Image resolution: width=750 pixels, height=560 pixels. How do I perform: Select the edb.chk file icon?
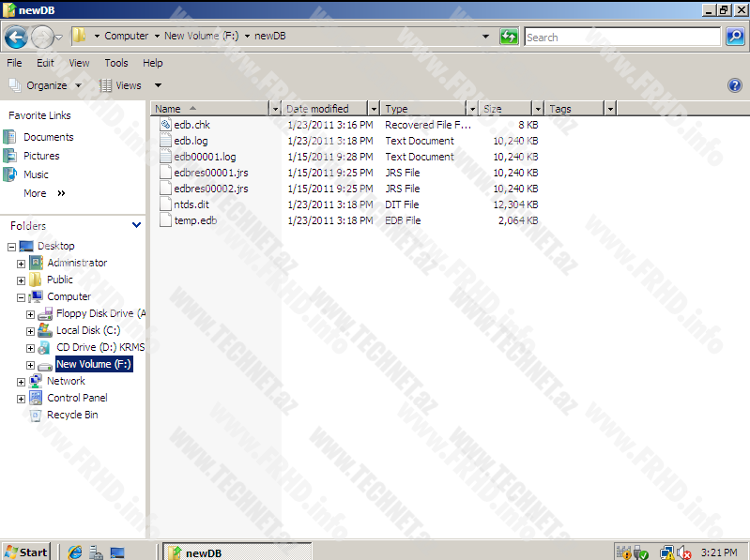pyautogui.click(x=165, y=125)
